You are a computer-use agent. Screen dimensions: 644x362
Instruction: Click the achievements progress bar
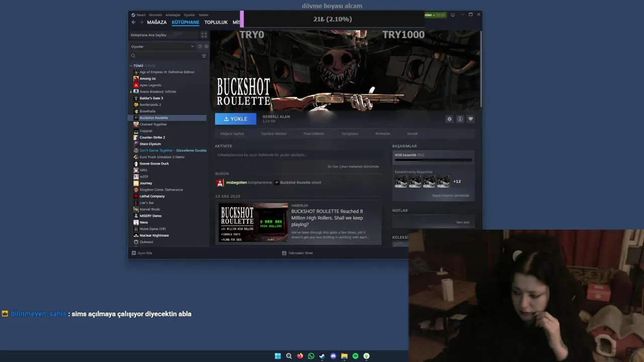[x=433, y=161]
